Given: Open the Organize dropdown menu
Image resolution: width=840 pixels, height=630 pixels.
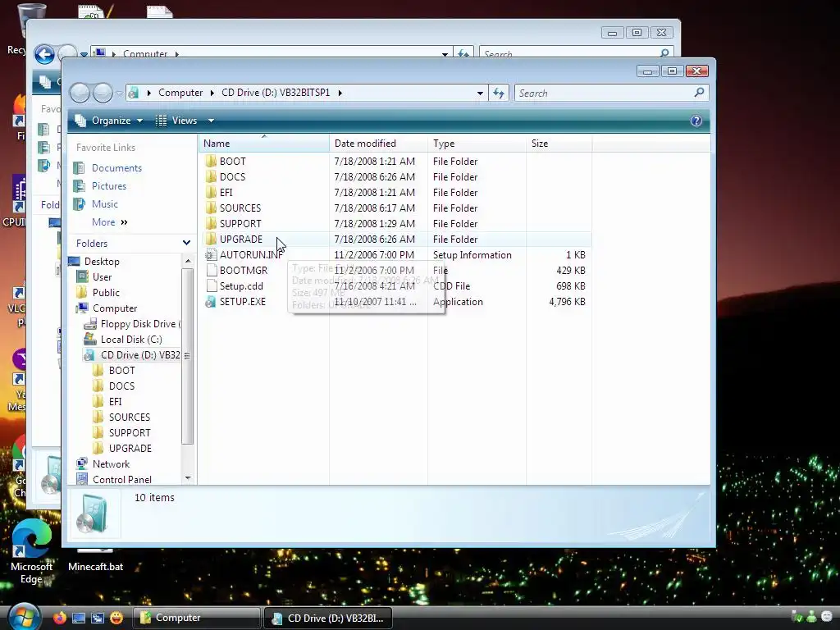Looking at the screenshot, I should (x=109, y=121).
